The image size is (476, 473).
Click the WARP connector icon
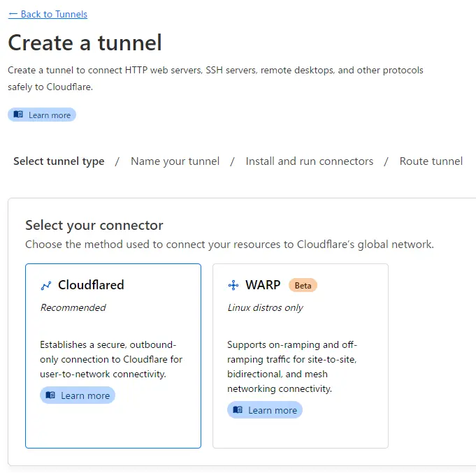pos(233,285)
